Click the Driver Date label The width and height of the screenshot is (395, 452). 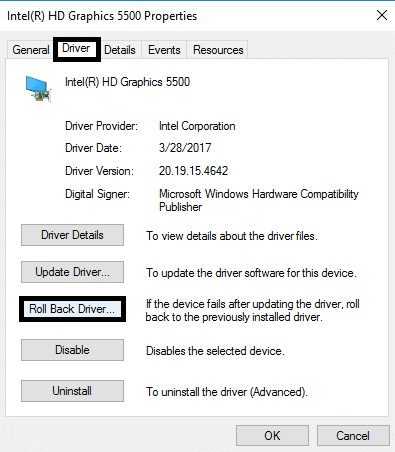click(x=93, y=148)
